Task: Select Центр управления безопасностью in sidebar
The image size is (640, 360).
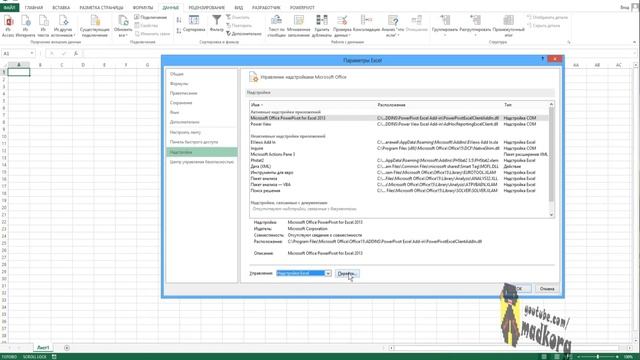Action: point(202,162)
